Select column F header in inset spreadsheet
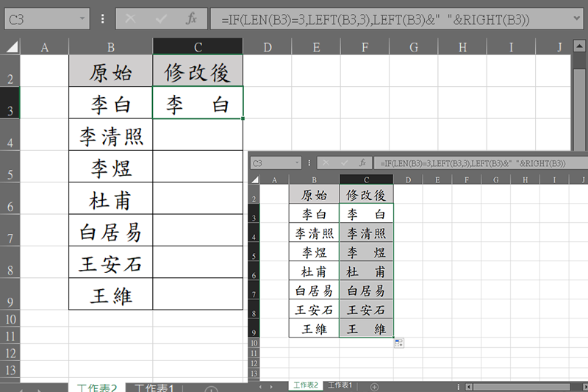The width and height of the screenshot is (588, 392). (467, 179)
